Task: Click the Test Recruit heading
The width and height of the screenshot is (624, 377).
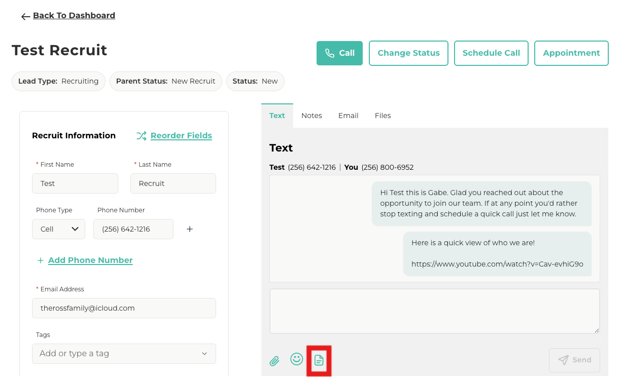Action: tap(59, 50)
